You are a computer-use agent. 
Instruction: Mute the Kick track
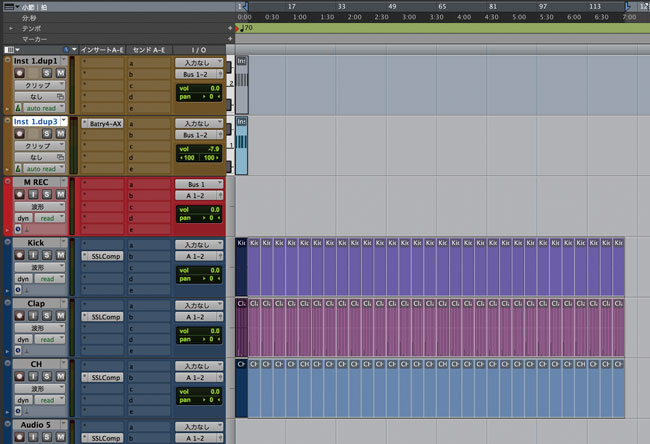click(x=61, y=255)
